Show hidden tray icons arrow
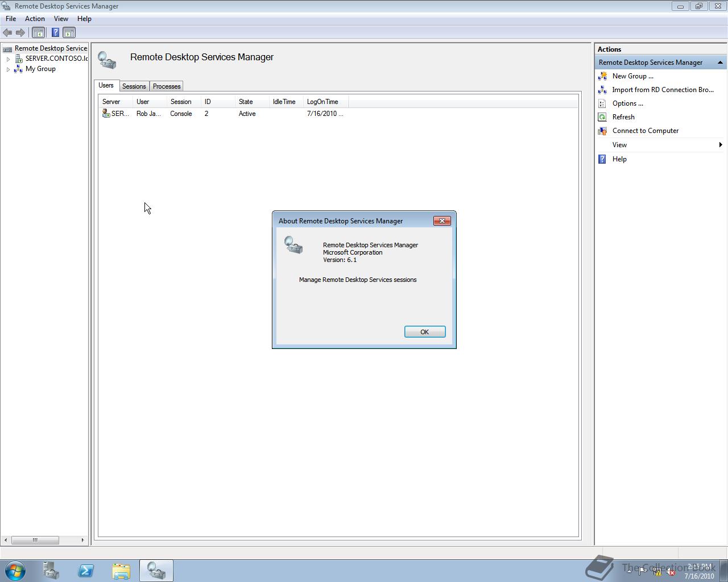The image size is (728, 582). (x=629, y=572)
